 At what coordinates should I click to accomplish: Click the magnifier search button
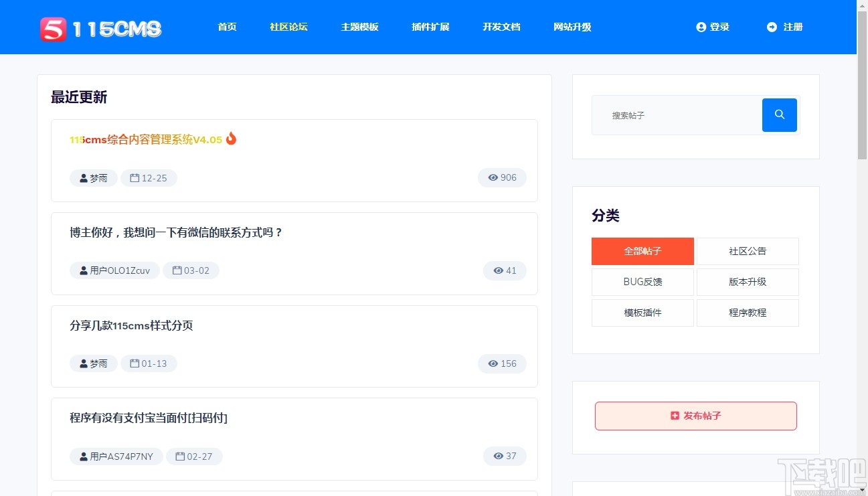click(x=780, y=115)
